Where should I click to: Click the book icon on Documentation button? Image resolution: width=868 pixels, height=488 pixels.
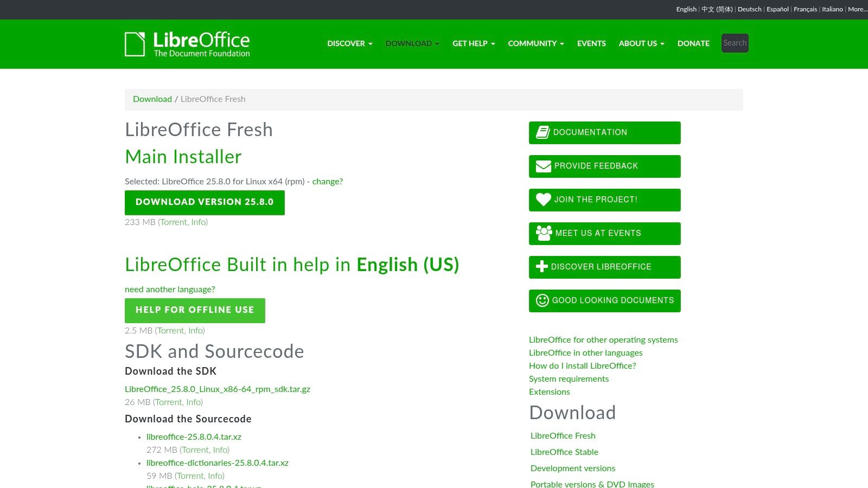(x=542, y=132)
